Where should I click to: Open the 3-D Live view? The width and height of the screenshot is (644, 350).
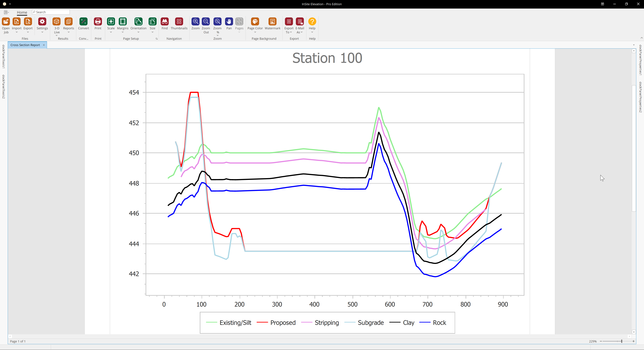point(57,22)
